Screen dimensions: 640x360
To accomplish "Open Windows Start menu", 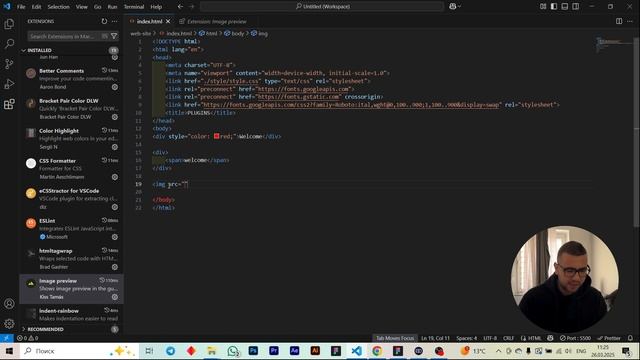I will [9, 351].
